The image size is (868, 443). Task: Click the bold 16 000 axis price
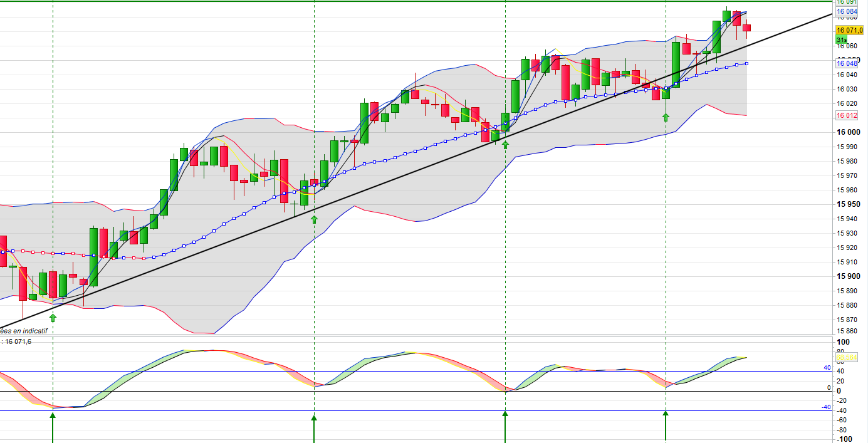point(847,132)
